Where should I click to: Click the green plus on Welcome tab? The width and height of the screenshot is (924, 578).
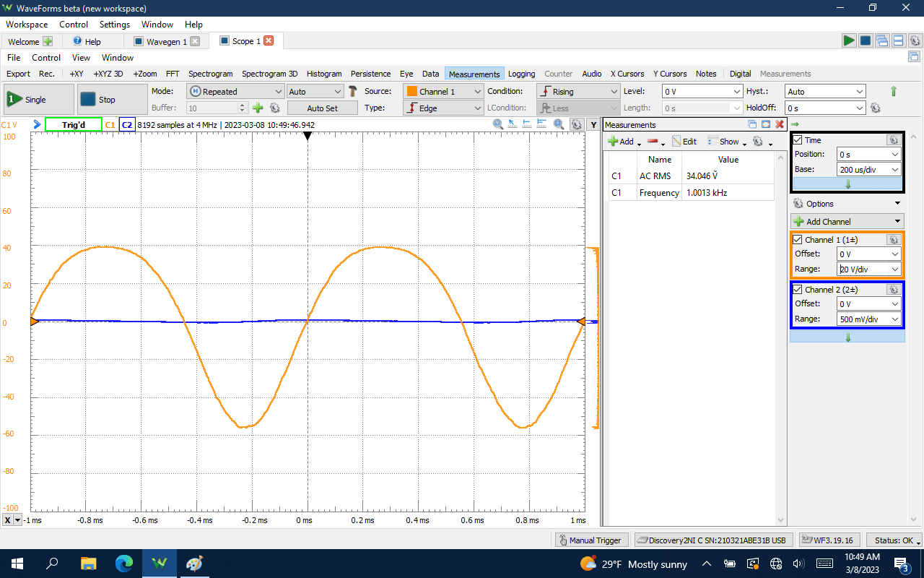pos(48,41)
